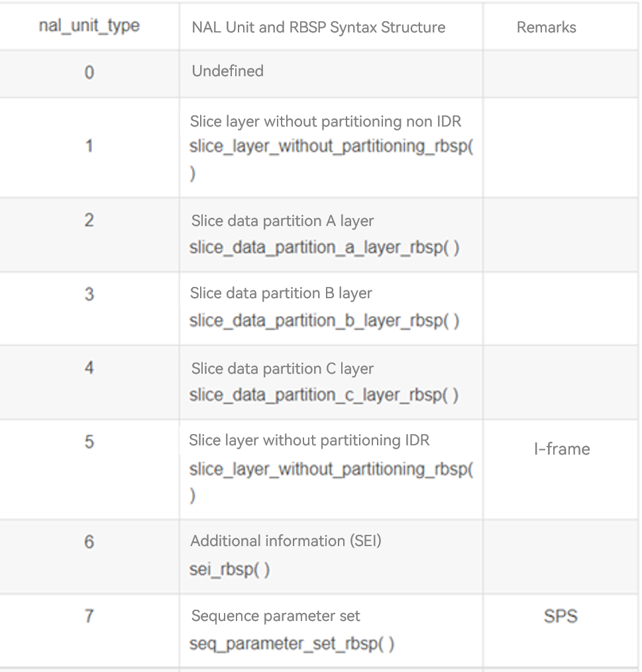Click the I-frame remark cell
Screen dimensions: 642x672
[x=561, y=449]
